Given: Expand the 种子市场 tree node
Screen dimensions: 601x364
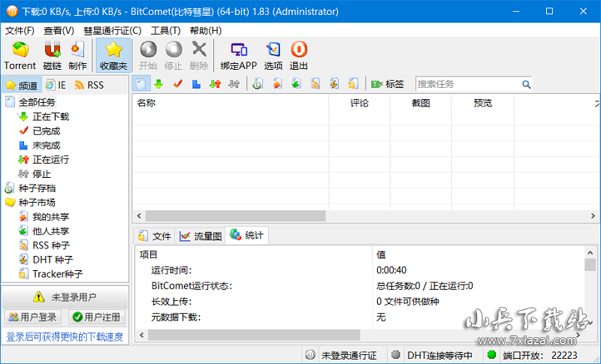Looking at the screenshot, I should coord(36,203).
